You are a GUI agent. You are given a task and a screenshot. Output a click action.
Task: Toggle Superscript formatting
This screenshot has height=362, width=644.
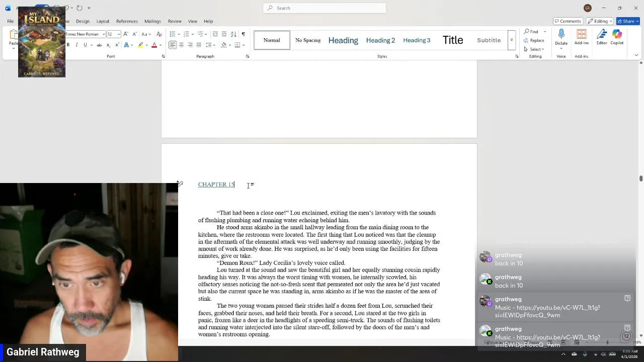pyautogui.click(x=117, y=45)
